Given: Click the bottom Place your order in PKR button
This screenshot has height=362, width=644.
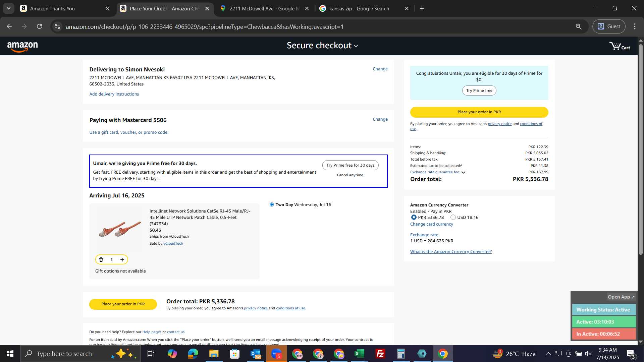Looking at the screenshot, I should tap(123, 304).
